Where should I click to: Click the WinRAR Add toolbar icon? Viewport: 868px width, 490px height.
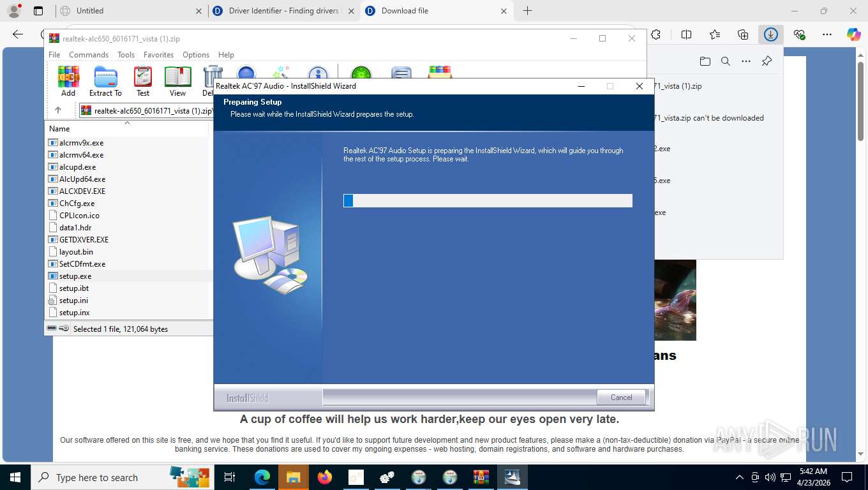point(68,81)
